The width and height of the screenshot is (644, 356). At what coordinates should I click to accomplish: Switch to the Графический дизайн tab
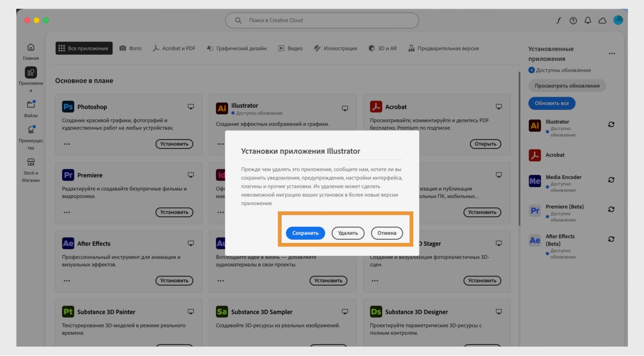(237, 48)
